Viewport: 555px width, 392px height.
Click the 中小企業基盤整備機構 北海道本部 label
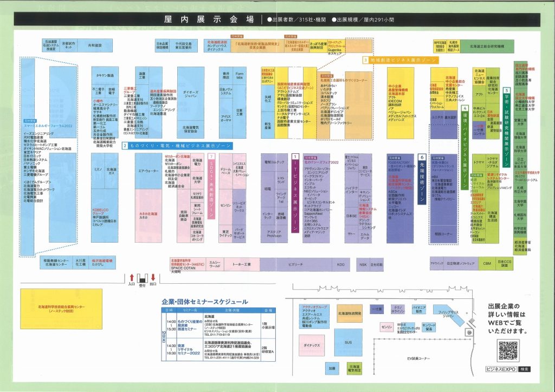click(397, 90)
